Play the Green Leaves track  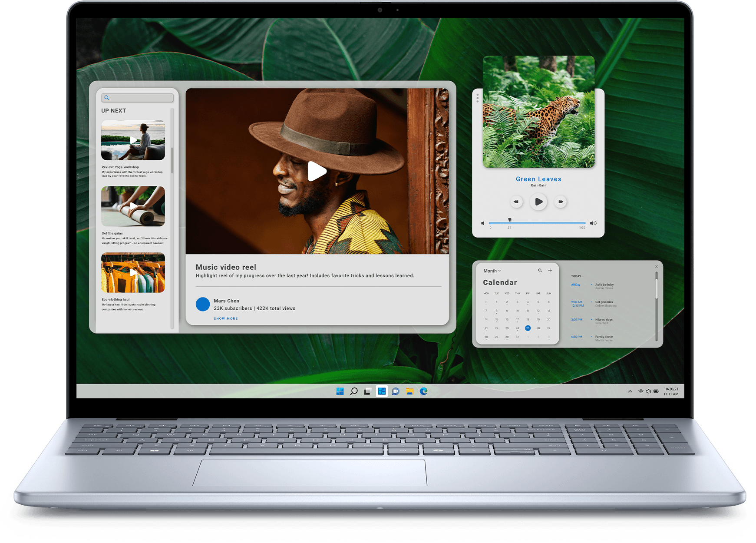click(538, 202)
